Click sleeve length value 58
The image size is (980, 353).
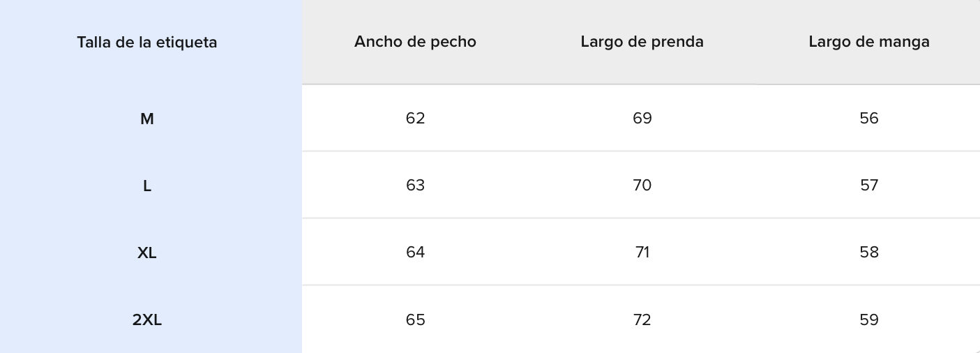pyautogui.click(x=869, y=253)
